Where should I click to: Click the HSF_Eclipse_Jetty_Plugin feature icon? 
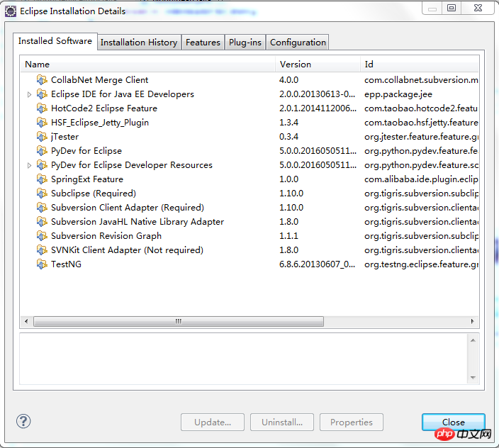click(x=42, y=123)
